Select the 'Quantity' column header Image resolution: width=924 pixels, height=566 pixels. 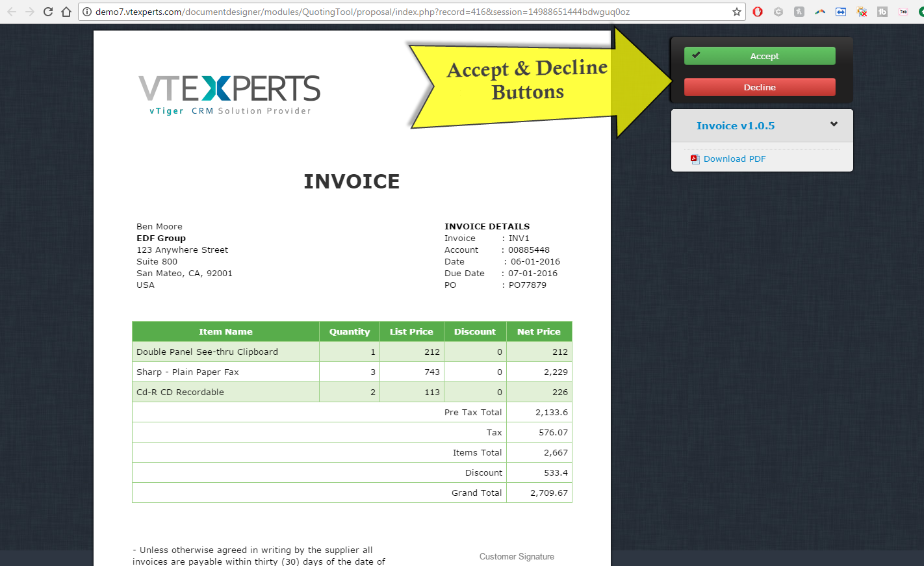click(x=350, y=331)
